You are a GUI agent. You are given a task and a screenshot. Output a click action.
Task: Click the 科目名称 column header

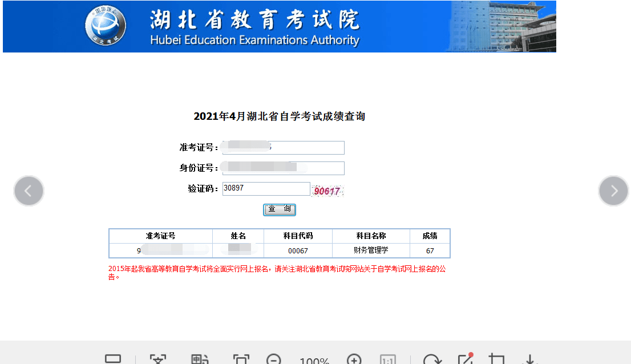pos(371,236)
